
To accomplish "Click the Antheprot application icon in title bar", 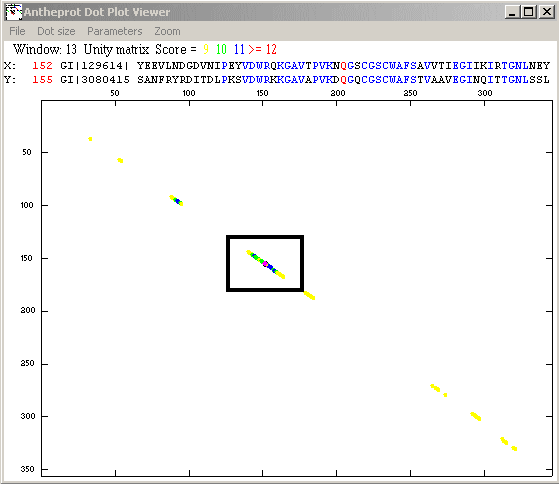I will pyautogui.click(x=14, y=12).
